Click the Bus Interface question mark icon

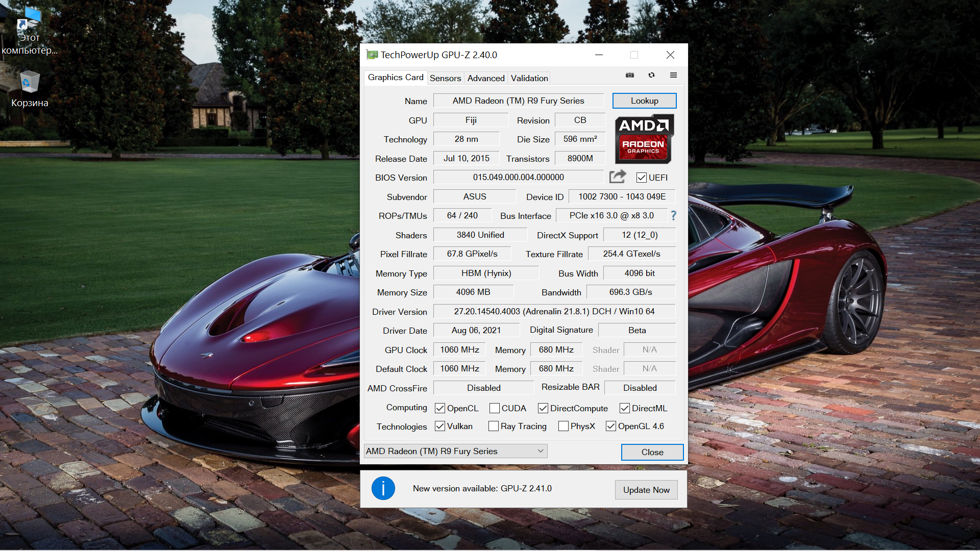pyautogui.click(x=674, y=215)
